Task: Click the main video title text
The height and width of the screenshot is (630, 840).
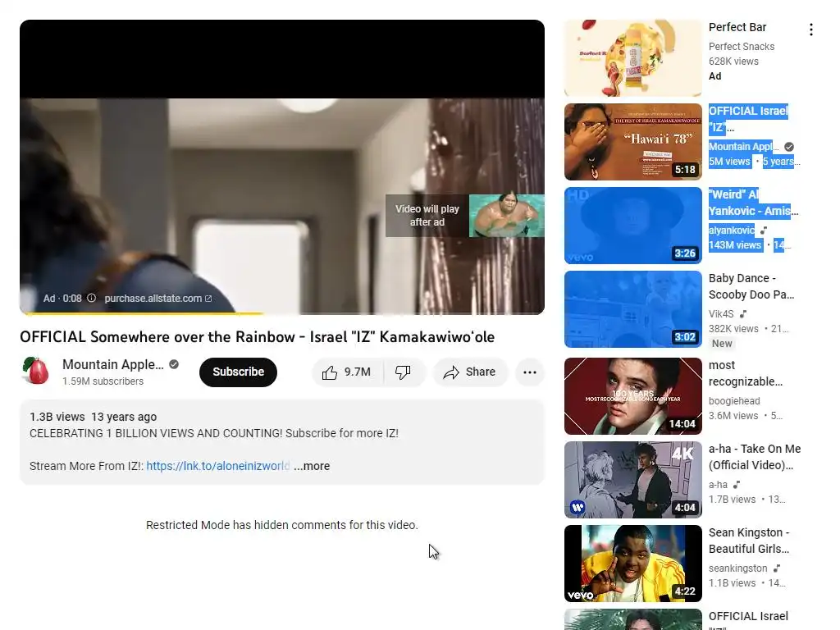Action: (x=257, y=337)
